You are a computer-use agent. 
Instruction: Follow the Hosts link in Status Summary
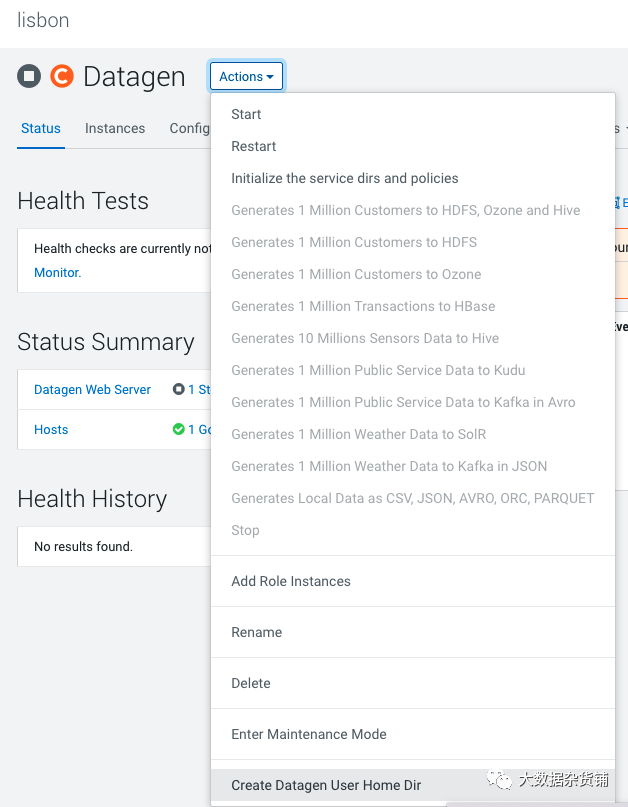(51, 430)
